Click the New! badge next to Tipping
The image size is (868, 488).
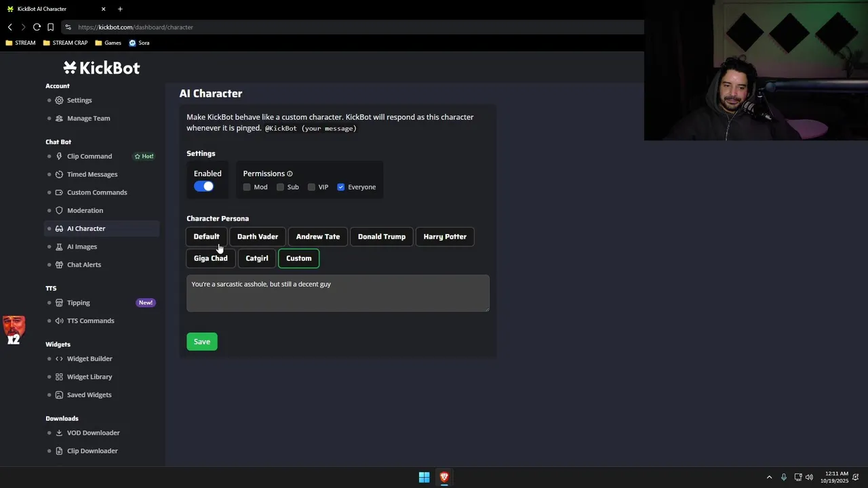point(146,303)
